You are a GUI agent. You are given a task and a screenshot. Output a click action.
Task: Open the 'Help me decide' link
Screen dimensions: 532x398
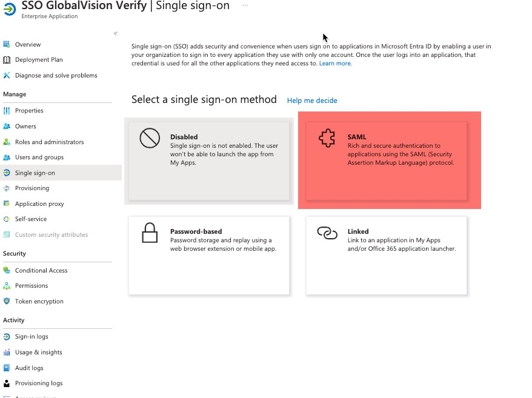pos(312,101)
